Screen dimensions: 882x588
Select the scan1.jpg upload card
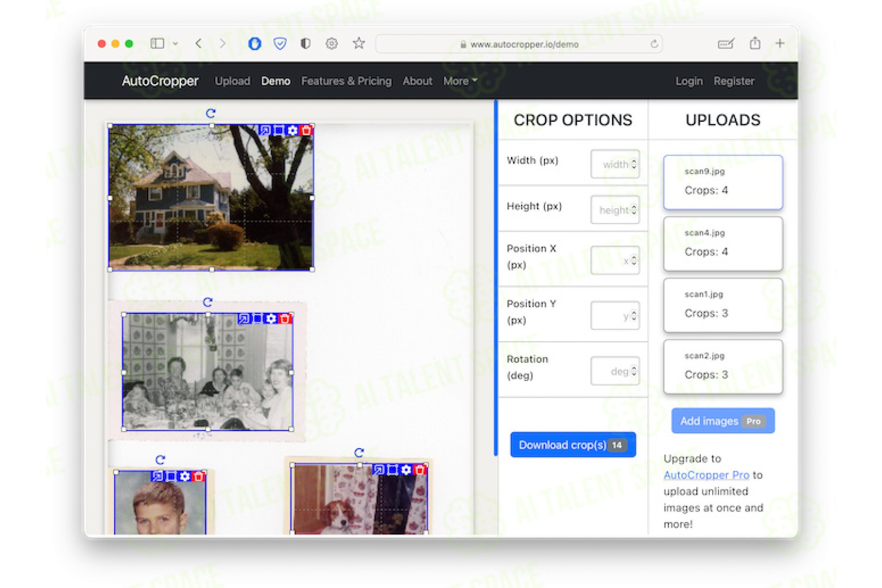coord(723,305)
